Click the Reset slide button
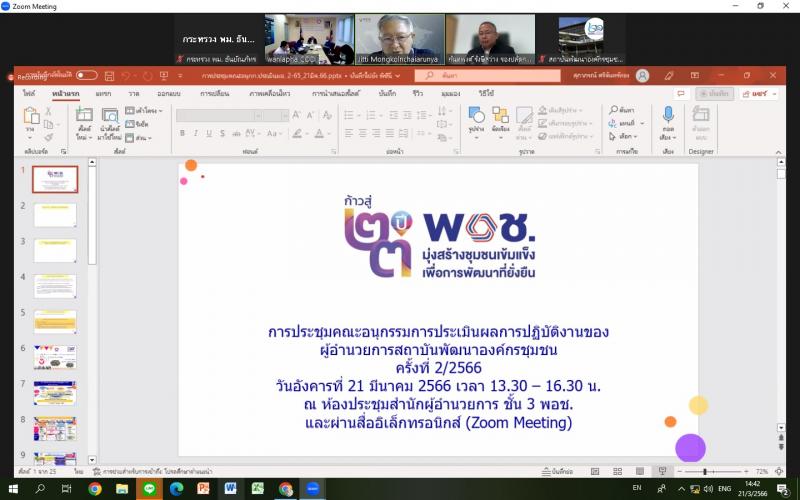 137,124
